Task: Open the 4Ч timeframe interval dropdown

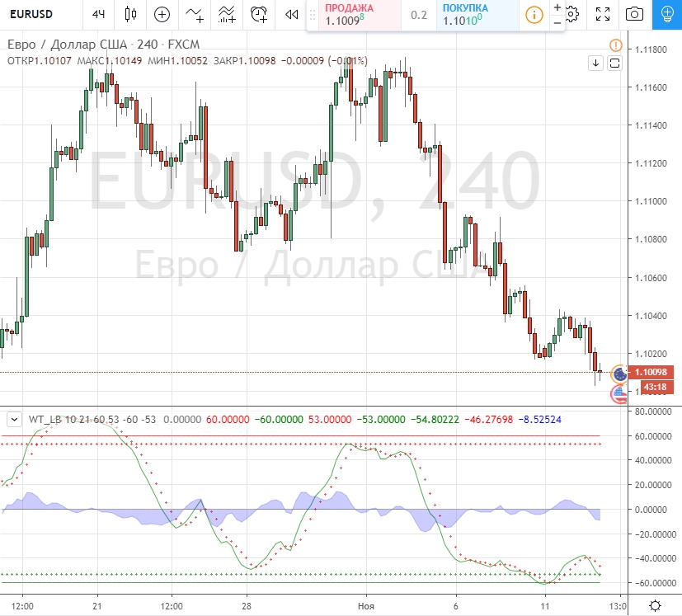Action: (99, 14)
